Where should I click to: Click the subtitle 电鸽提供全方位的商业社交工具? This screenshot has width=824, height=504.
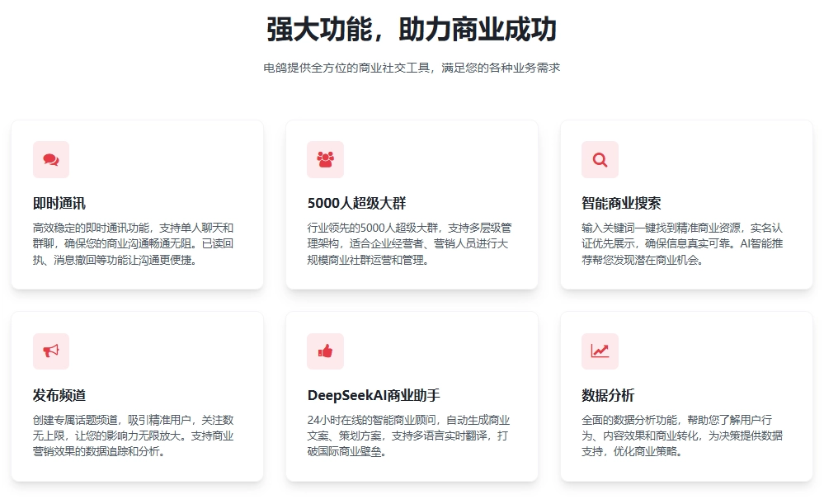[412, 68]
